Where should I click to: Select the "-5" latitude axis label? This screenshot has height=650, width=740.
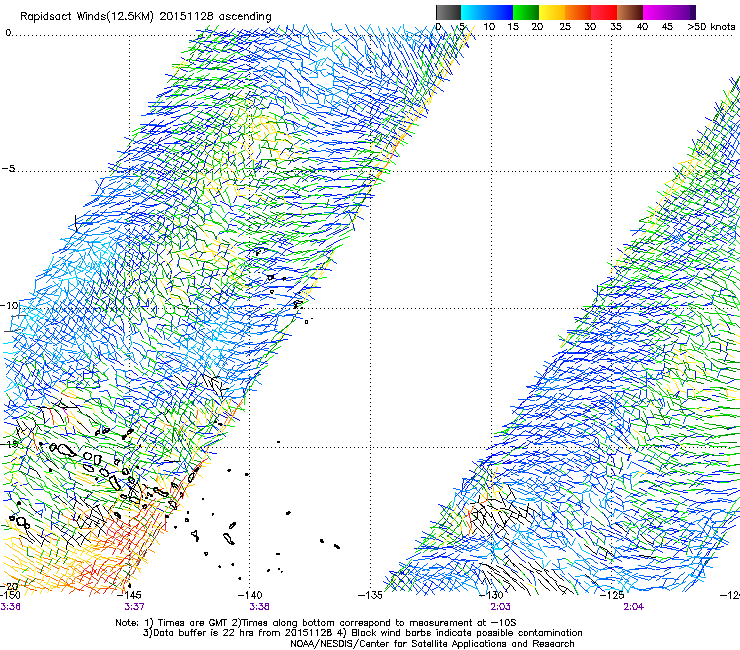(8, 169)
